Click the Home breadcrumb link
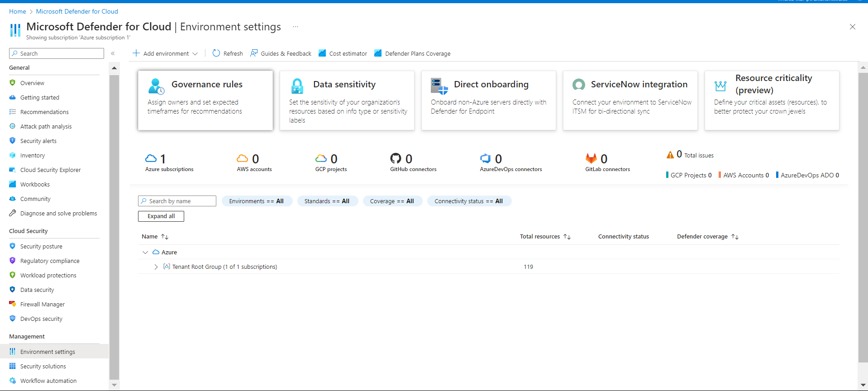The width and height of the screenshot is (868, 391). (x=17, y=11)
